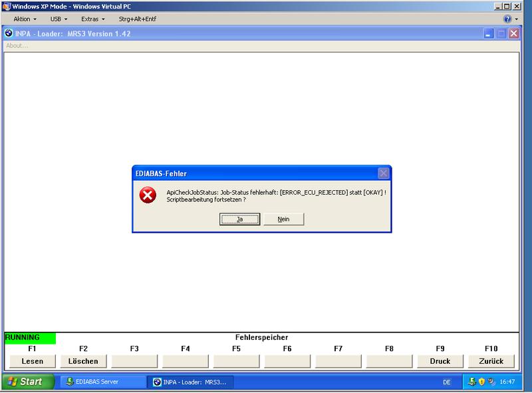Screen dimensions: 532x393
Task: Close the EDIABAS-Fehler dialog
Action: tap(384, 174)
